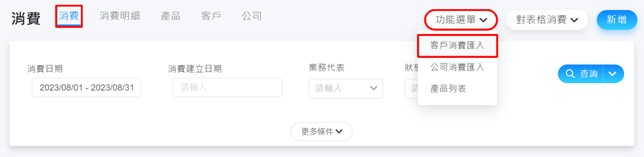This screenshot has width=644, height=157.
Task: Switch to the 消費明細 tab
Action: pyautogui.click(x=120, y=16)
